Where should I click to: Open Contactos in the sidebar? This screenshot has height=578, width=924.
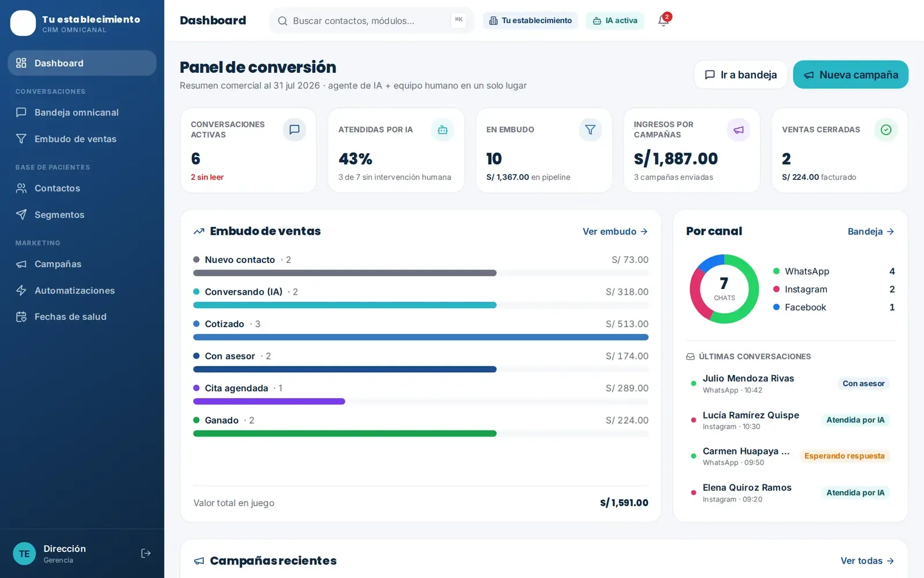tap(82, 188)
